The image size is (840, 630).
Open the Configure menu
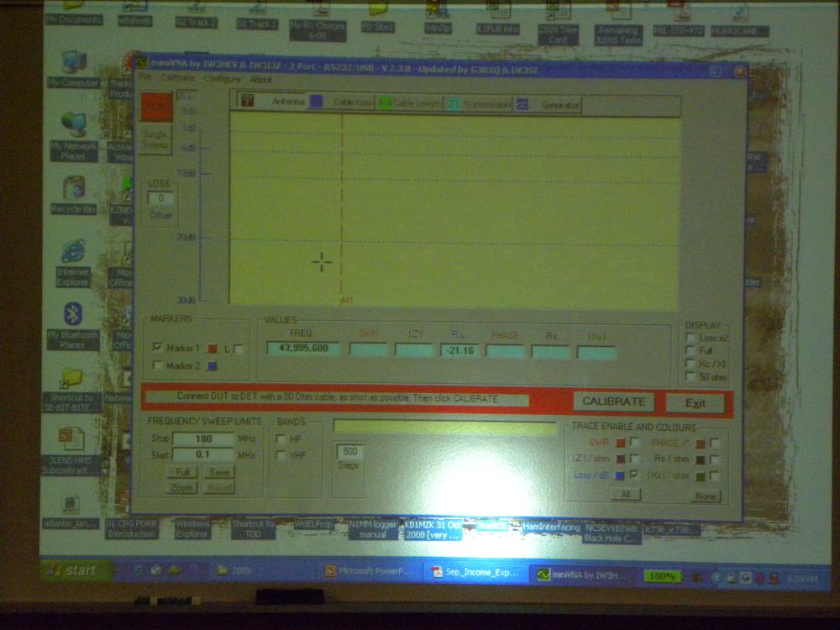point(222,79)
